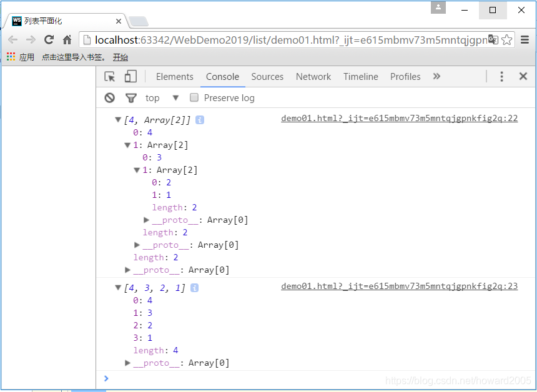Click the Chrome profile user icon
This screenshot has height=392, width=537.
coord(438,7)
